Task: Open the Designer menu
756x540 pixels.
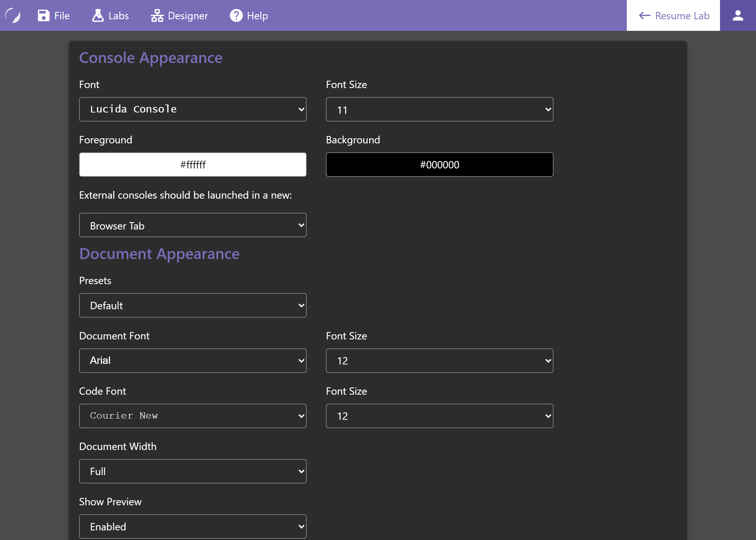Action: coord(188,16)
